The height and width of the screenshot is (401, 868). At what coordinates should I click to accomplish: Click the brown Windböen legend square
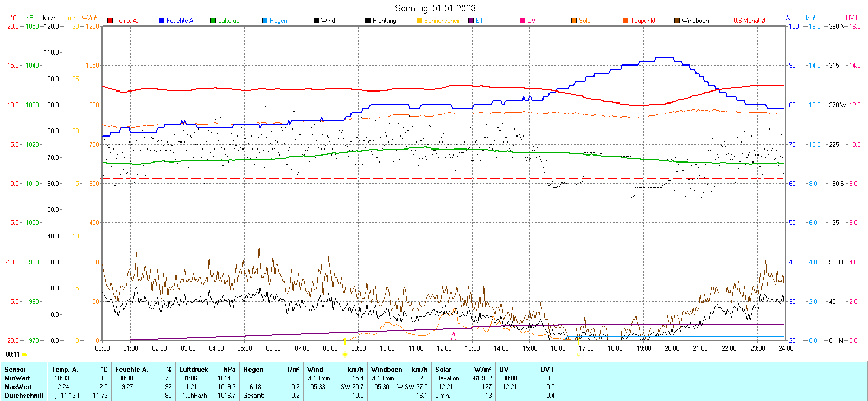pyautogui.click(x=677, y=21)
